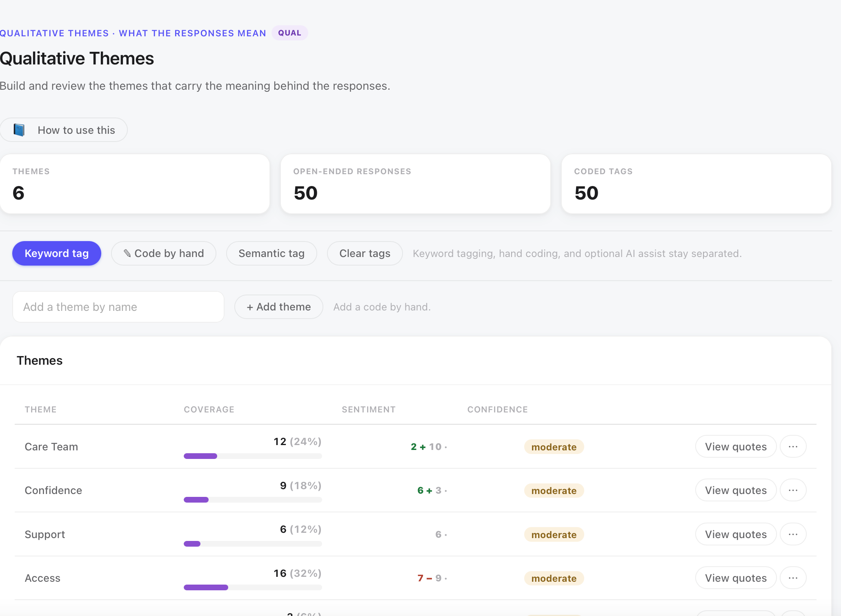
Task: Click Access sentiment value 7 – 9
Action: [x=432, y=578]
